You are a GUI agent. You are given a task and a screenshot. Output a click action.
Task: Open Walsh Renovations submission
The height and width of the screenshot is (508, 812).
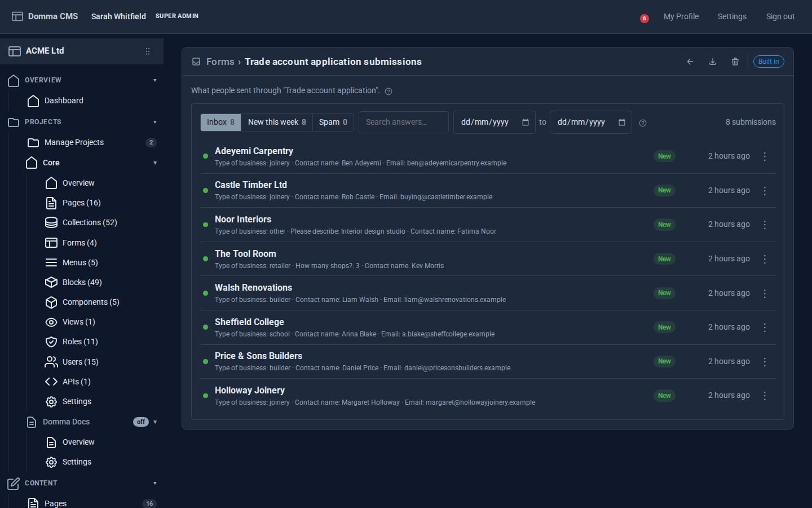[489, 294]
